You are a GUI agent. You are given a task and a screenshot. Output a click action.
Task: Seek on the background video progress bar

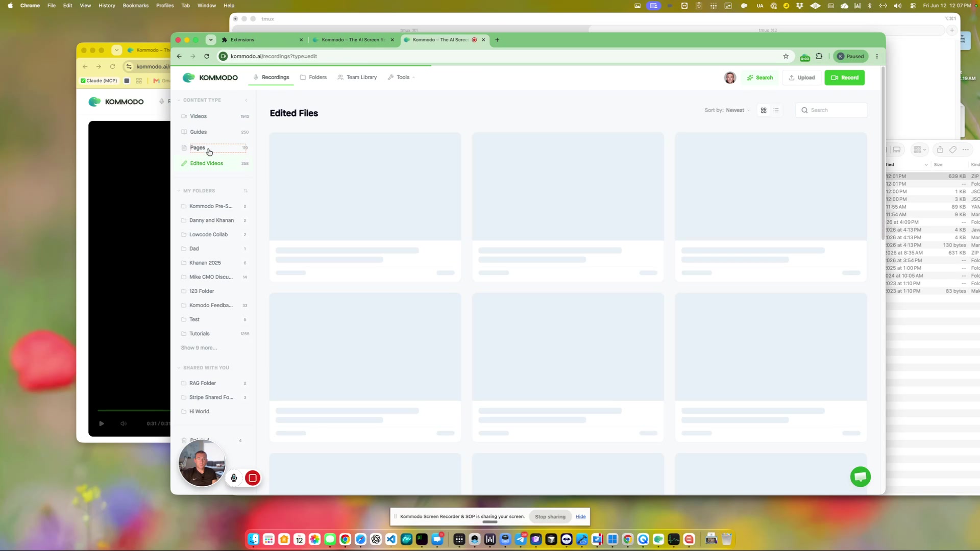tap(134, 410)
